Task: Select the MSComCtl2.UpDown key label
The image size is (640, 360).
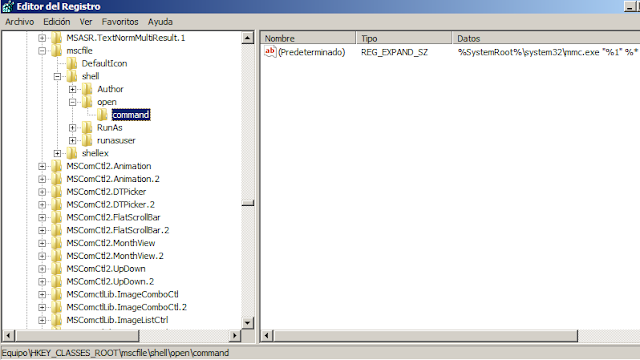Action: tap(106, 269)
